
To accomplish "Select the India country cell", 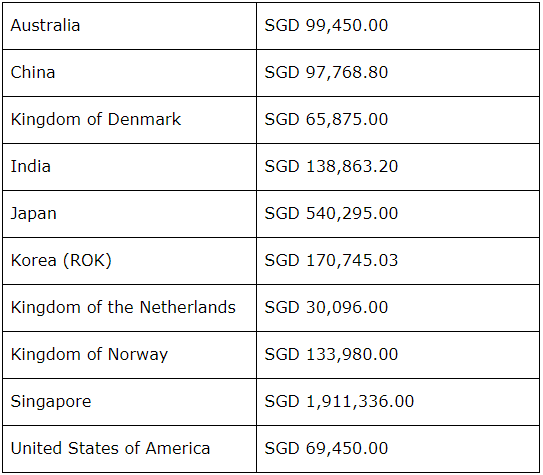I will coord(130,167).
